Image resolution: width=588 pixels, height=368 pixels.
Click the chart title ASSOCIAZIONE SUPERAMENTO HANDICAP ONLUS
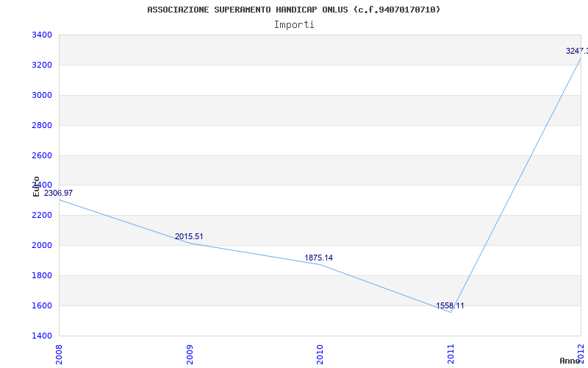[293, 10]
